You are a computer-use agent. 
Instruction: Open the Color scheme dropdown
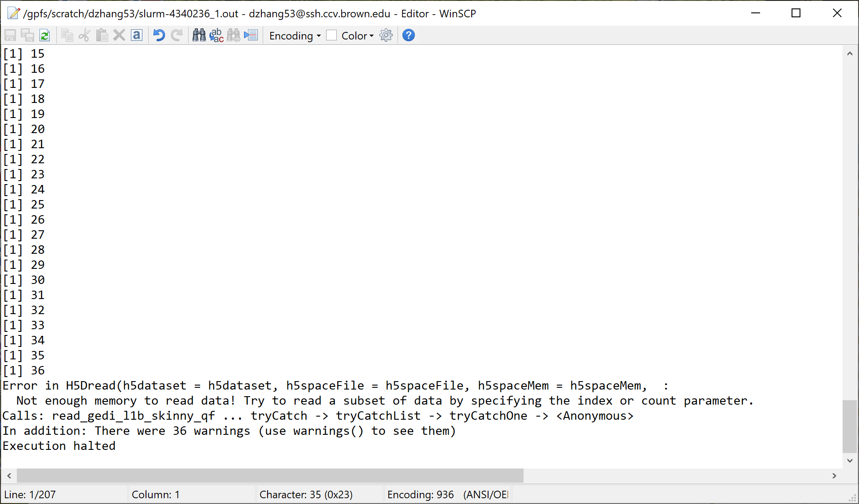[x=355, y=35]
